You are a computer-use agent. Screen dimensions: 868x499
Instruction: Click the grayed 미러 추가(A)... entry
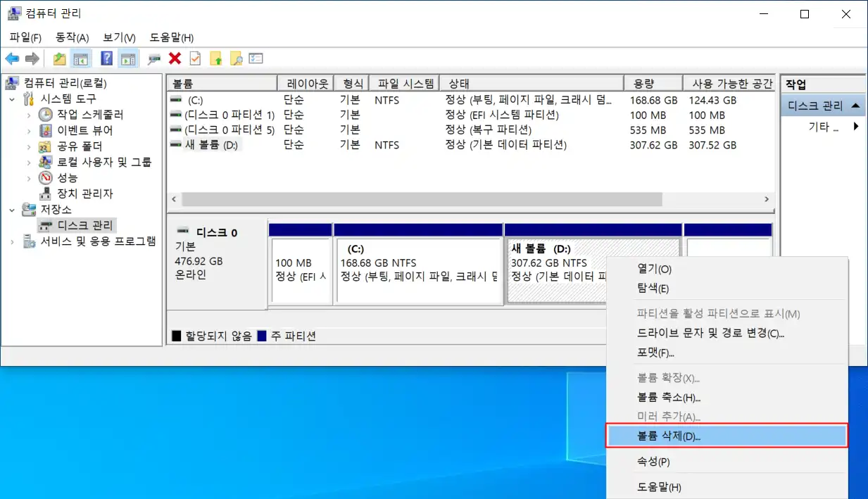727,417
